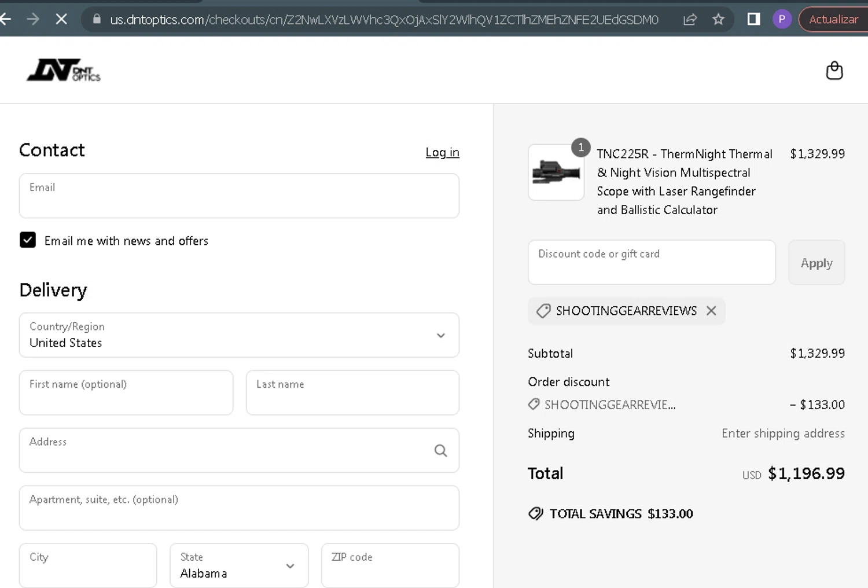The width and height of the screenshot is (868, 588).
Task: Click the DNT Optics logo
Action: click(x=64, y=70)
